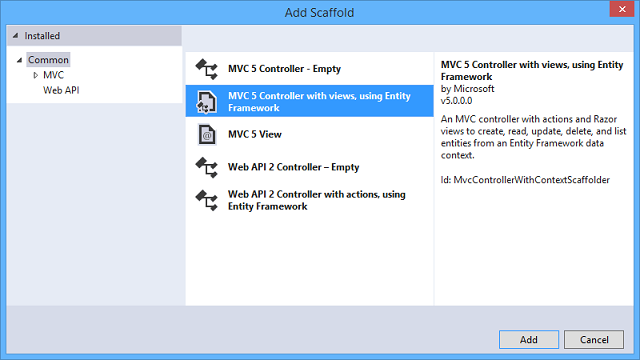Click the Id: MvcControllerWithContextScaffolder text

coord(525,180)
